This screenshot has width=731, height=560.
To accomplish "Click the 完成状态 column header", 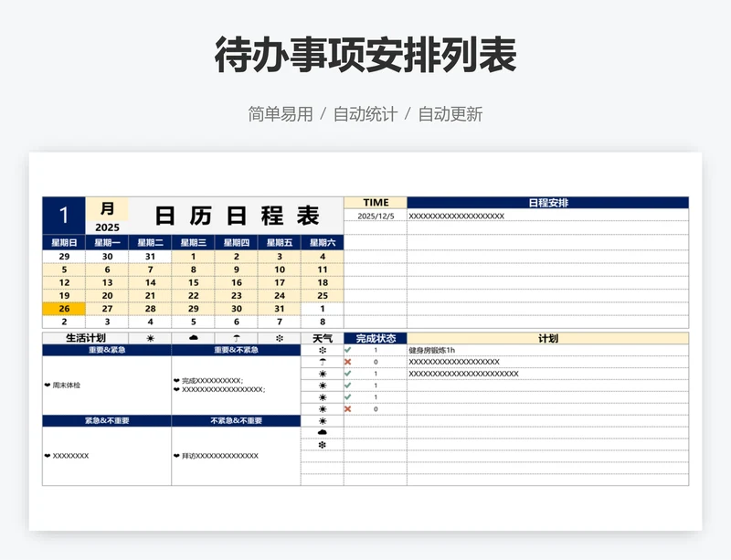I will 376,339.
